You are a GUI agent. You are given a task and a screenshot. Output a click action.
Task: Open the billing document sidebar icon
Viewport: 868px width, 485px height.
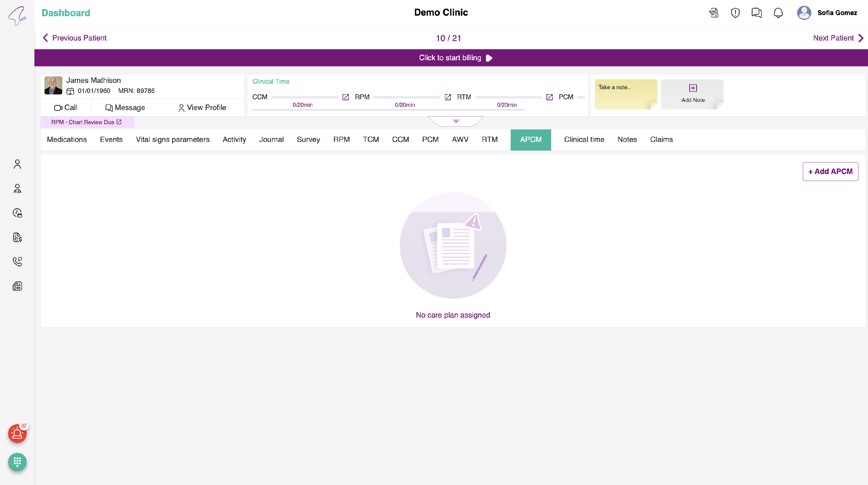pyautogui.click(x=17, y=237)
